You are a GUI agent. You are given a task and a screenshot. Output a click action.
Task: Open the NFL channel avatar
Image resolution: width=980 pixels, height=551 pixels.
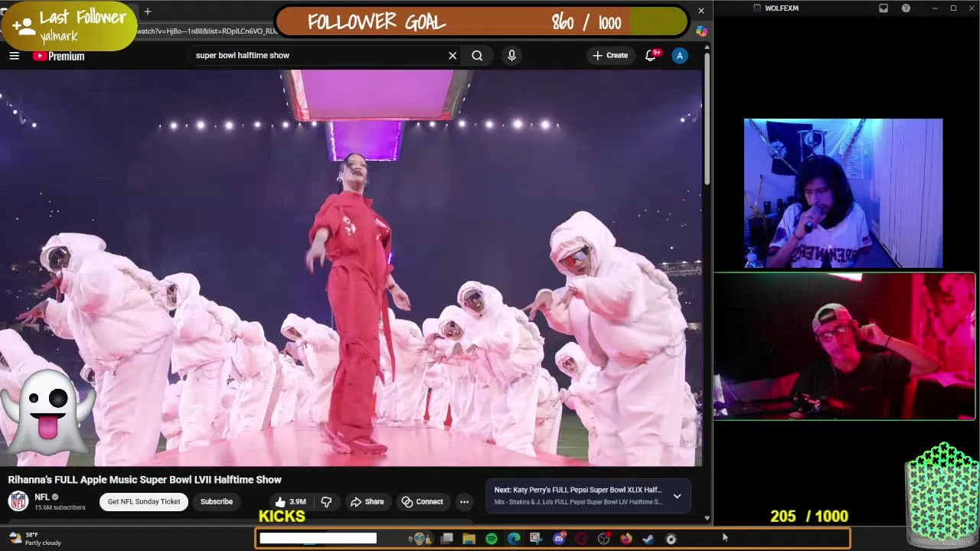18,501
